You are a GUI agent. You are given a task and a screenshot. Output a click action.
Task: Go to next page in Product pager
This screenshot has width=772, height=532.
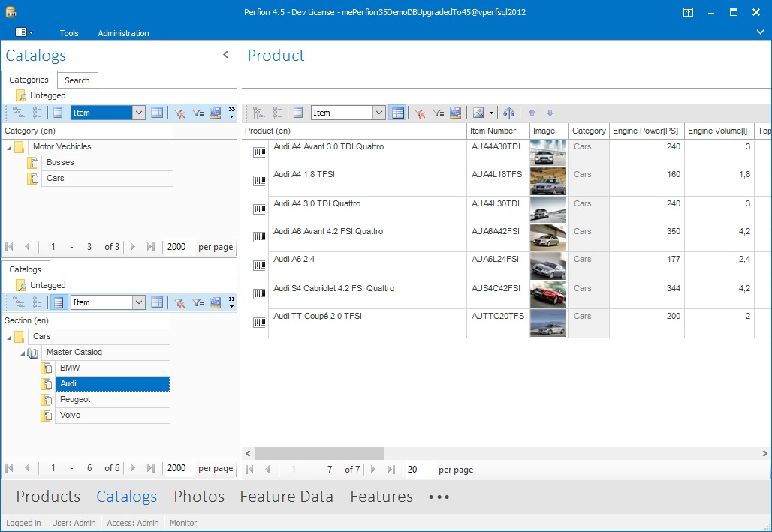coord(372,470)
